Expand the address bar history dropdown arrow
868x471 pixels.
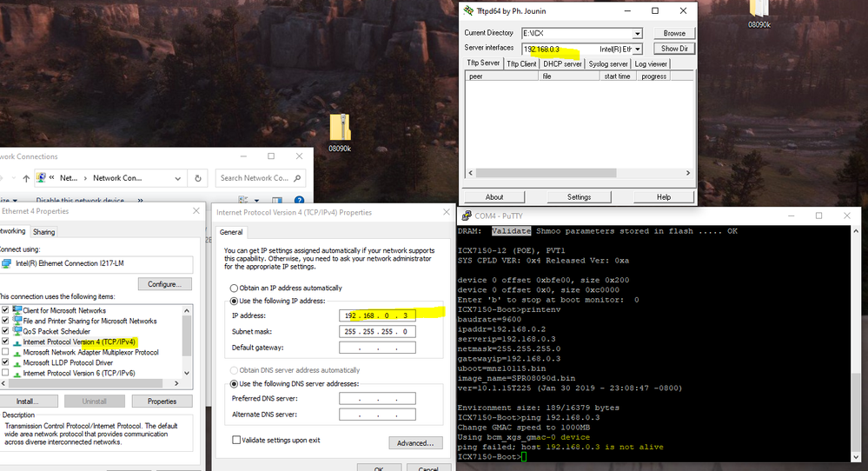(178, 178)
